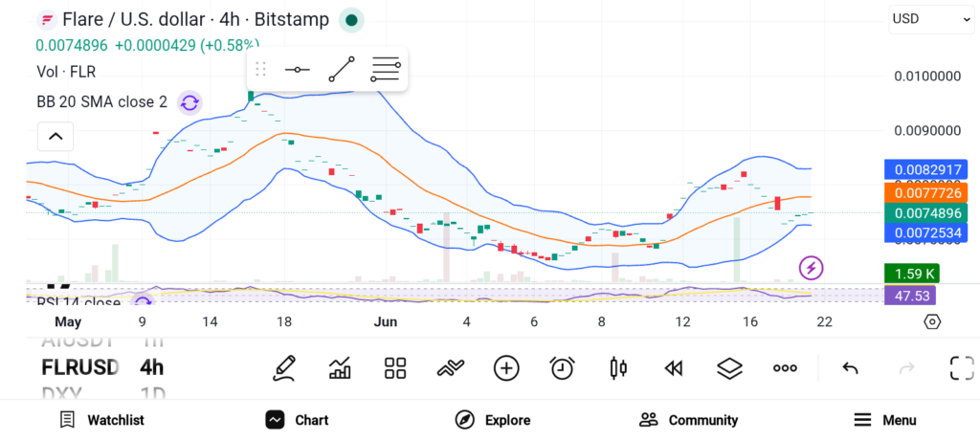980x441 pixels.
Task: Open the object tree layers icon
Action: tap(728, 368)
